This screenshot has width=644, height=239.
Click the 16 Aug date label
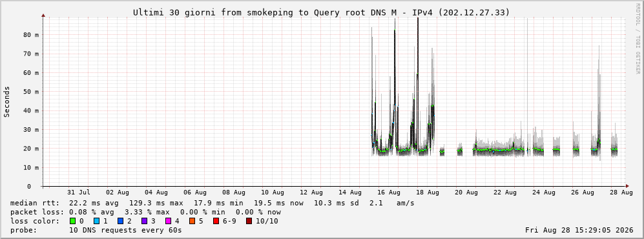point(388,192)
